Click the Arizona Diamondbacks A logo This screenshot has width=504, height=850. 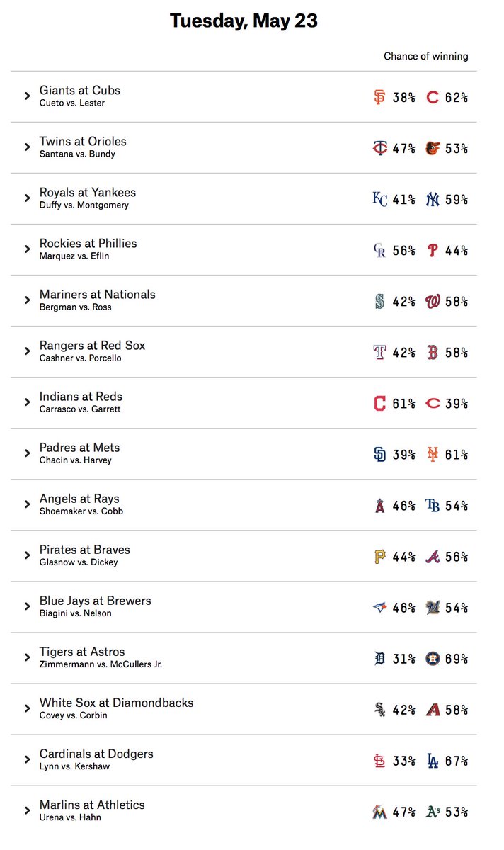click(432, 709)
